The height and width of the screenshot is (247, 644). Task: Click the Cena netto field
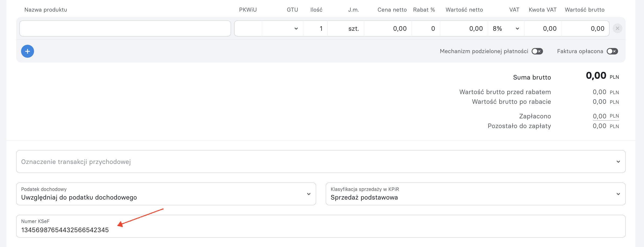[388, 29]
